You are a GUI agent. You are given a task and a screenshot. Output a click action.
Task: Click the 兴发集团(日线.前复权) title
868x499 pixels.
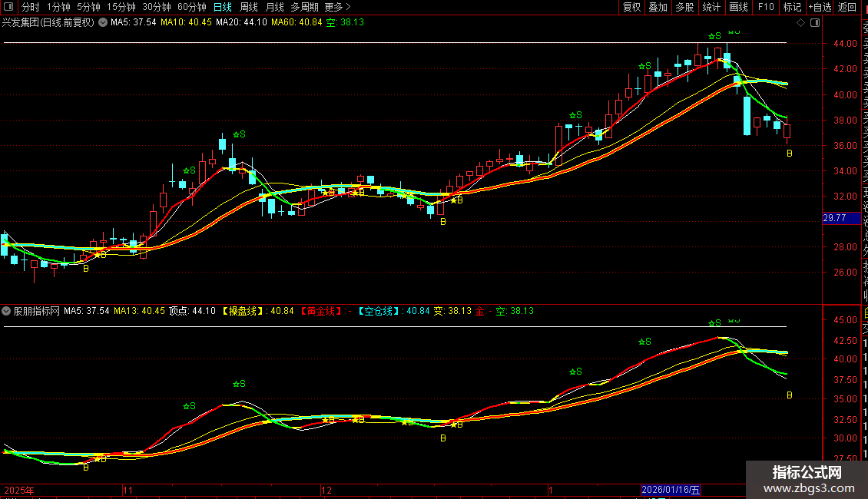(x=48, y=23)
